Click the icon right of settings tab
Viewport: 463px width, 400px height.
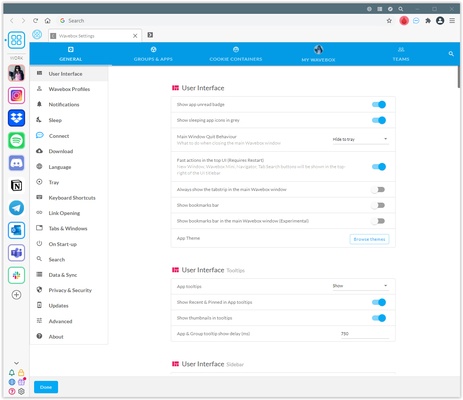[150, 35]
